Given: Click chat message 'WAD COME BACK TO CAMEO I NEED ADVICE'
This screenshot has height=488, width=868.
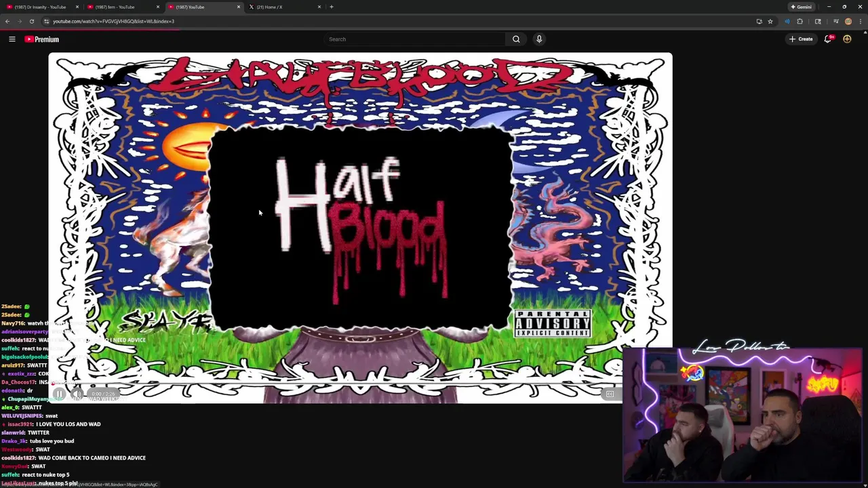Looking at the screenshot, I should pos(92,458).
